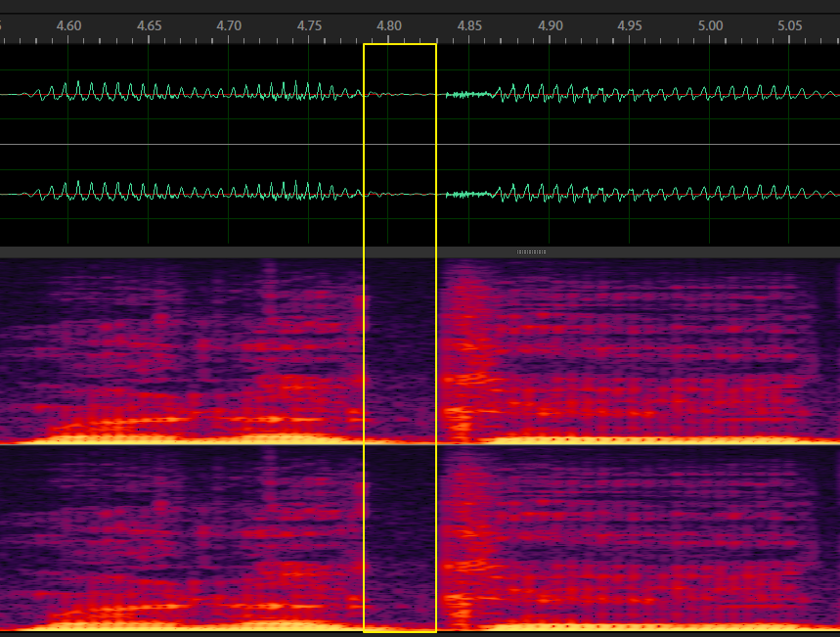The width and height of the screenshot is (840, 637).
Task: Click the upper waveform channel display
Action: (x=196, y=95)
